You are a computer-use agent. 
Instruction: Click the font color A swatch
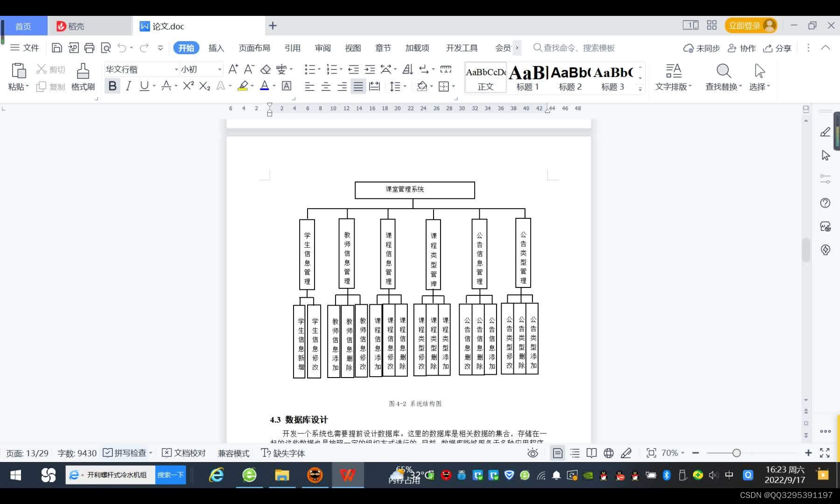point(265,86)
